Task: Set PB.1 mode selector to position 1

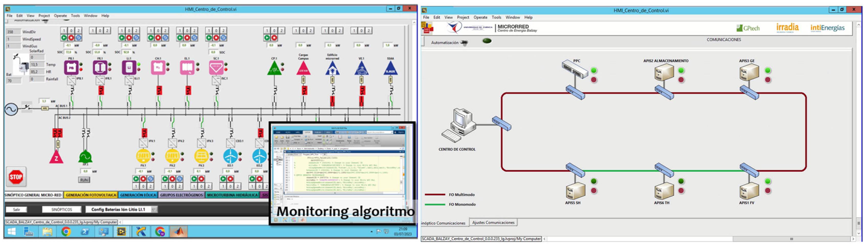Action: coord(64,30)
